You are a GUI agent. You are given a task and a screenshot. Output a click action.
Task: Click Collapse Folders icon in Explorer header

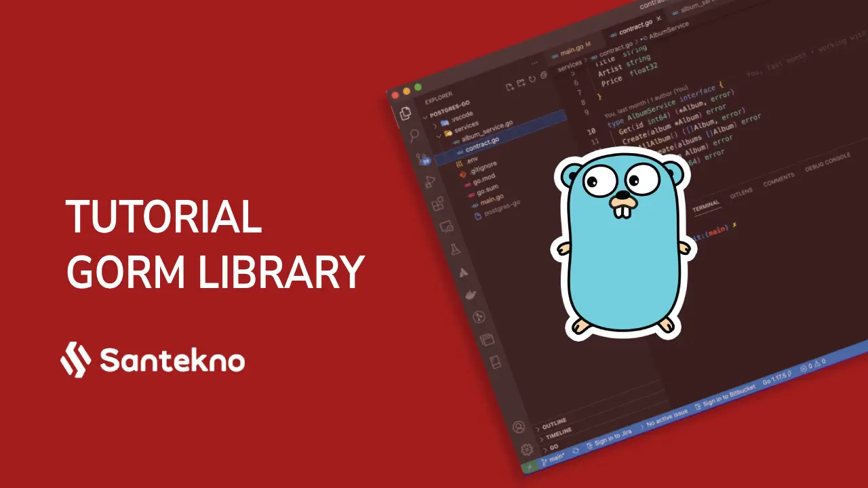click(544, 75)
